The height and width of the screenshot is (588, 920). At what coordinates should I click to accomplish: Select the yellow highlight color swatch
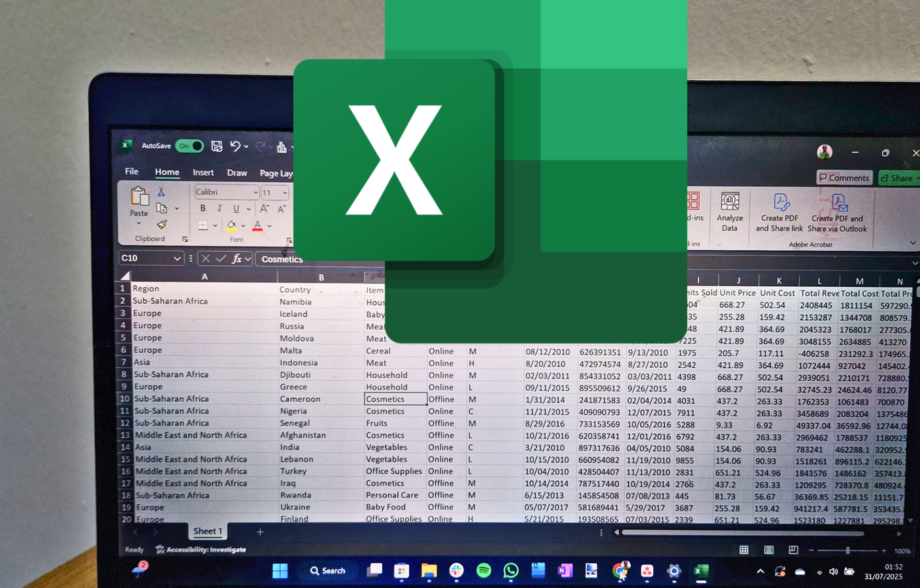pos(232,228)
